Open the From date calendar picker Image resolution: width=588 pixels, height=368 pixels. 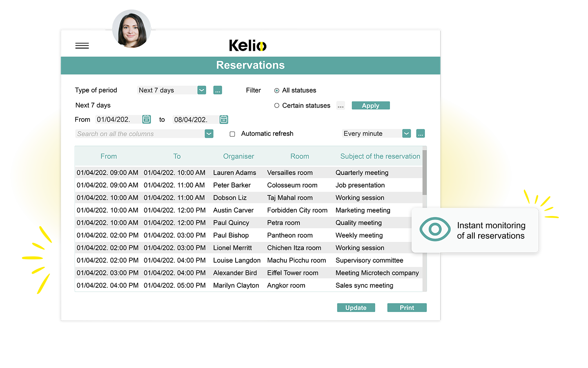click(146, 119)
